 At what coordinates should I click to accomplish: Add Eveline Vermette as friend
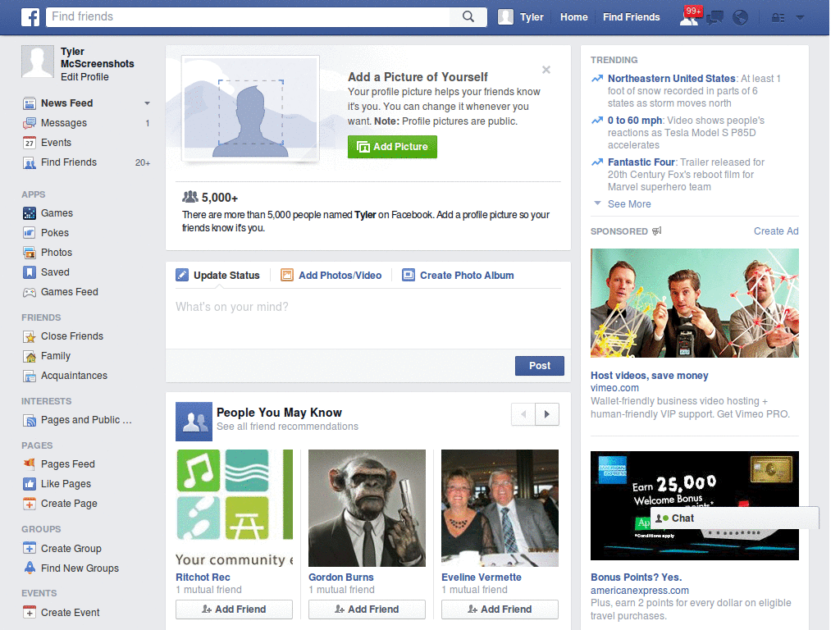(x=500, y=609)
